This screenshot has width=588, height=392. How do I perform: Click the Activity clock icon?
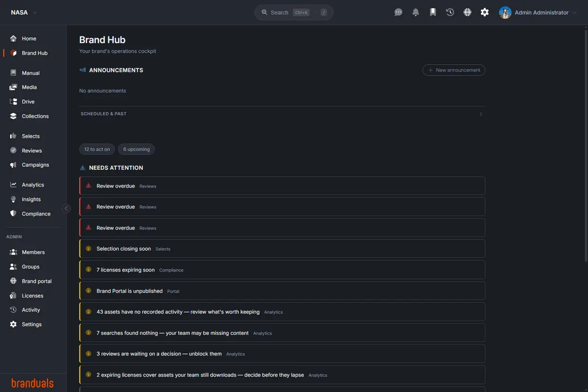(13, 310)
